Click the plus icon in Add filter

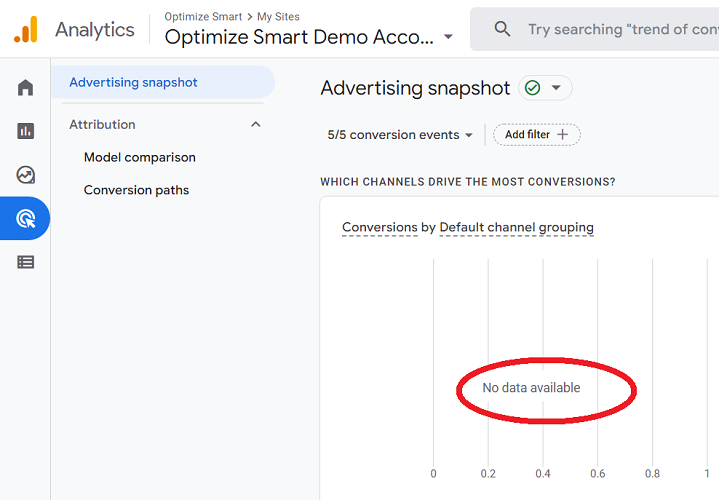point(562,134)
